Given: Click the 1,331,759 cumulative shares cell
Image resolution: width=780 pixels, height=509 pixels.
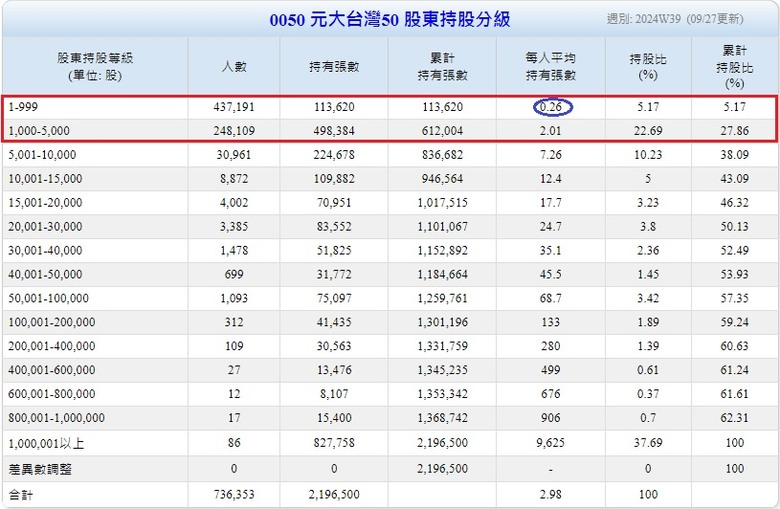Looking at the screenshot, I should (442, 346).
